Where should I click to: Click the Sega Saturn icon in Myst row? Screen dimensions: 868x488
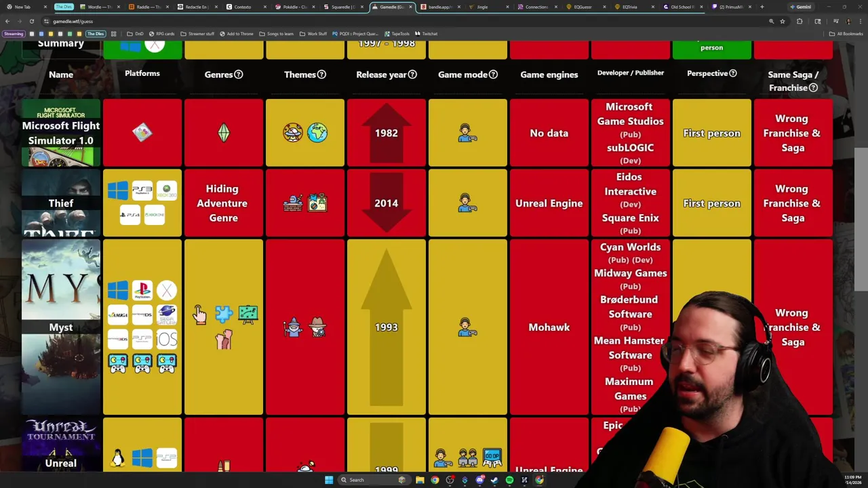(166, 314)
